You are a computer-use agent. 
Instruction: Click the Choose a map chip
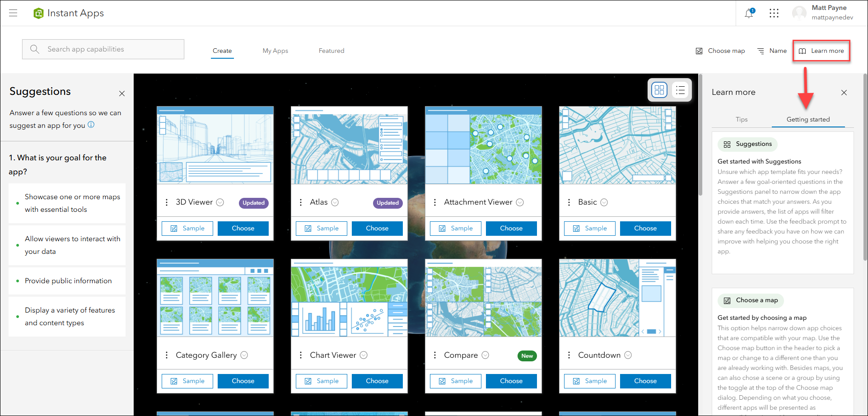click(751, 300)
